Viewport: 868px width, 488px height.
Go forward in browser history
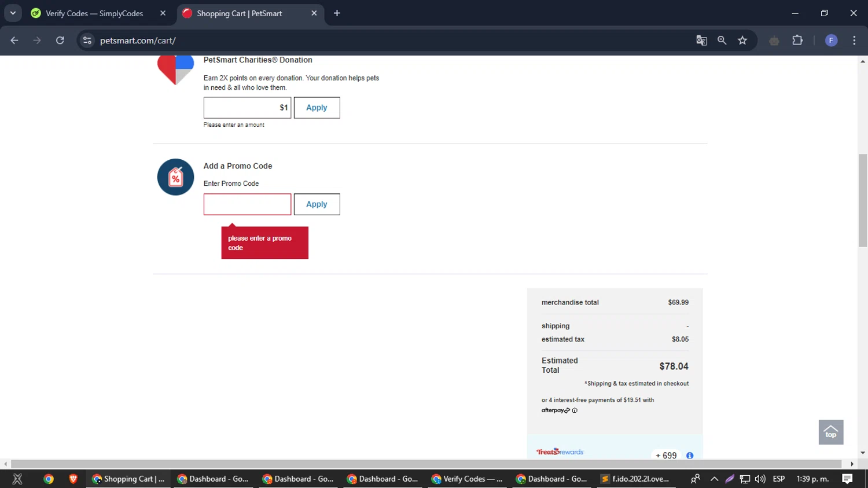37,41
